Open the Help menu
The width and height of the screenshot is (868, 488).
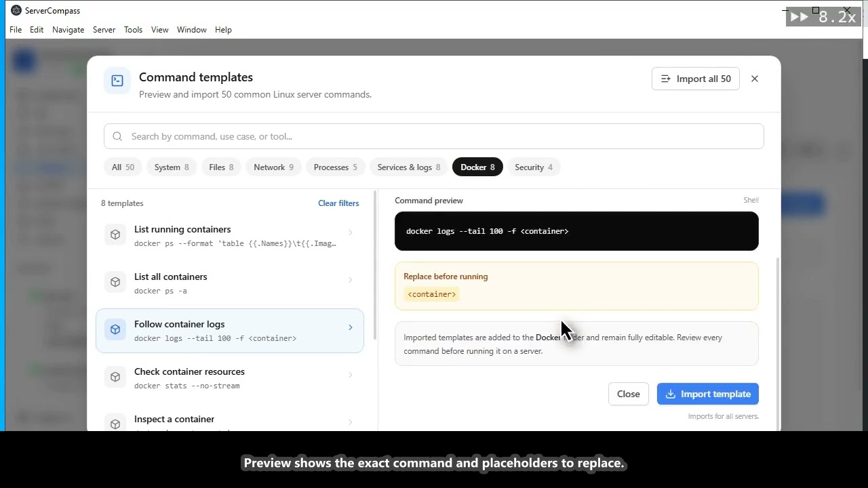coord(223,30)
